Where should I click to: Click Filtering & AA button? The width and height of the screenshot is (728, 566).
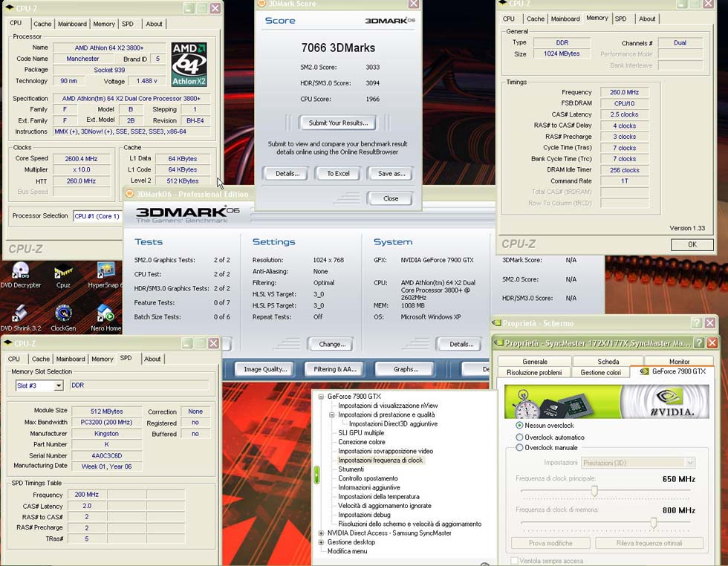pyautogui.click(x=334, y=369)
